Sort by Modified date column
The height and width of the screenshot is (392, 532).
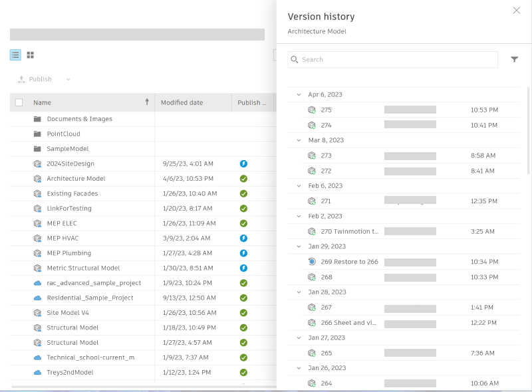[182, 102]
